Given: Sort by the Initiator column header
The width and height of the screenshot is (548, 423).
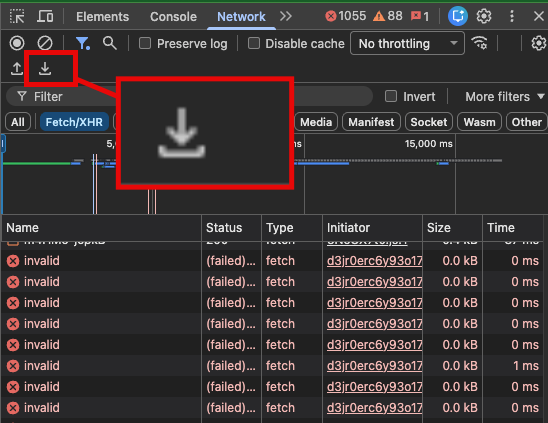Looking at the screenshot, I should tap(373, 228).
